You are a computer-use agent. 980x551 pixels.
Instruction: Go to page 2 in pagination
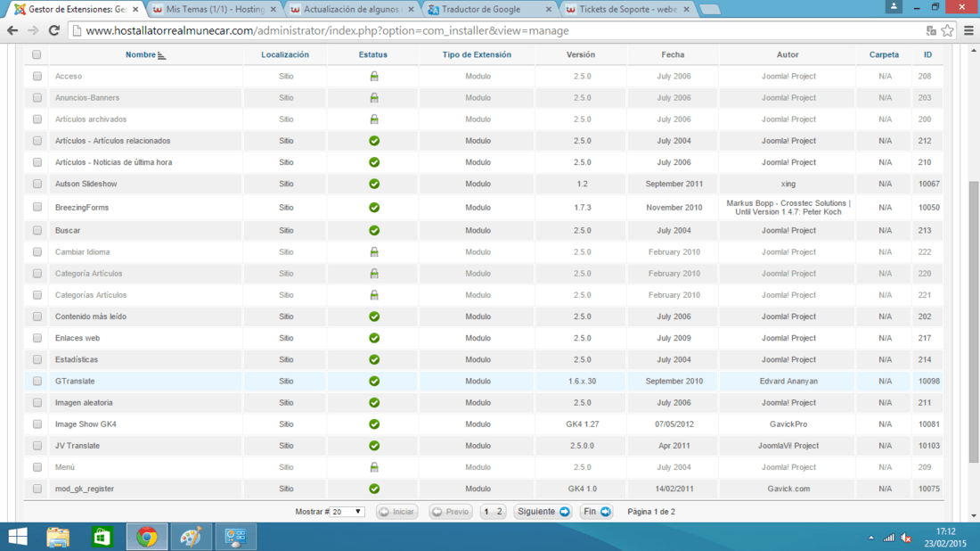(x=500, y=512)
